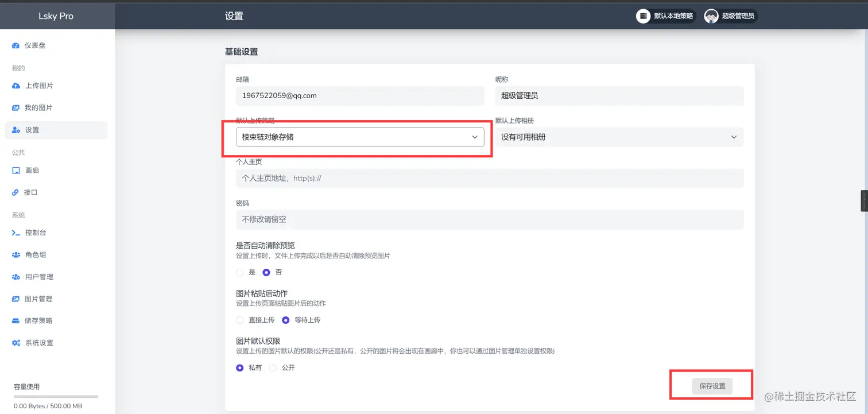Viewport: 868px width, 414px height.
Task: Open 储存策略 menu item
Action: pos(56,321)
